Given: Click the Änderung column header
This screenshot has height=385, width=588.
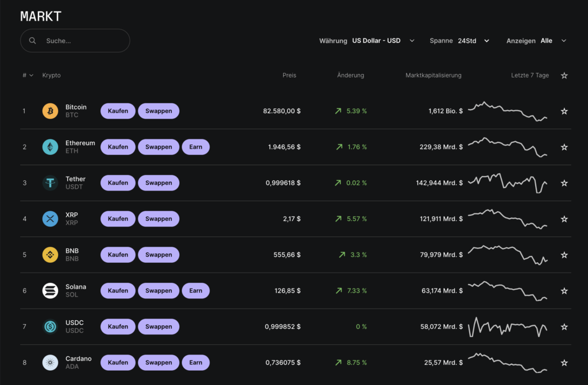Looking at the screenshot, I should (350, 75).
